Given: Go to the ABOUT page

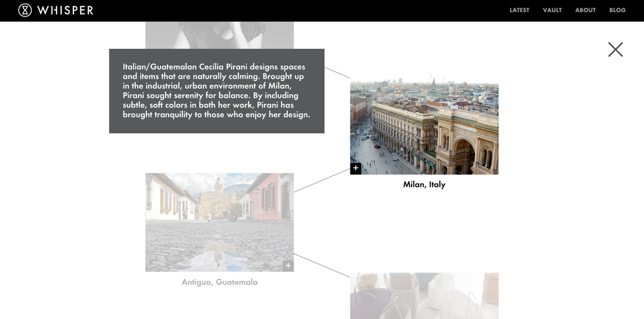Looking at the screenshot, I should (x=585, y=10).
